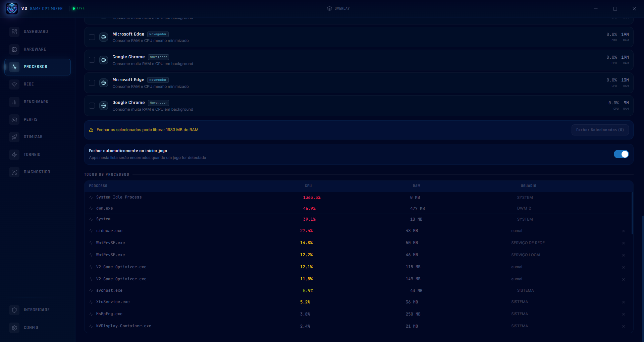Sort by the Usuário column header

pyautogui.click(x=529, y=186)
